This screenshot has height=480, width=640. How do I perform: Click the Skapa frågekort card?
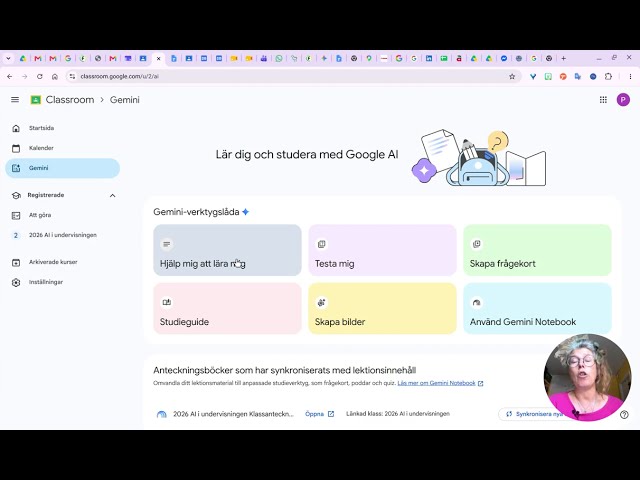pos(537,250)
